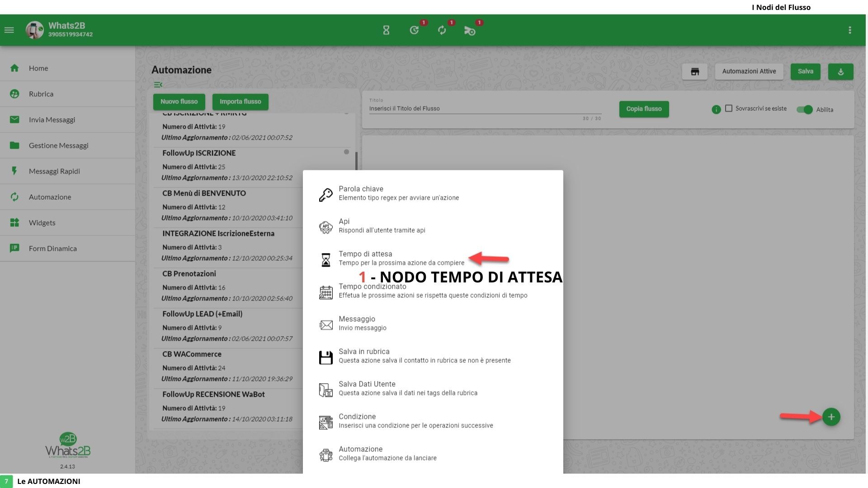Click the Messaggi Rapidi lightning icon

coord(14,171)
